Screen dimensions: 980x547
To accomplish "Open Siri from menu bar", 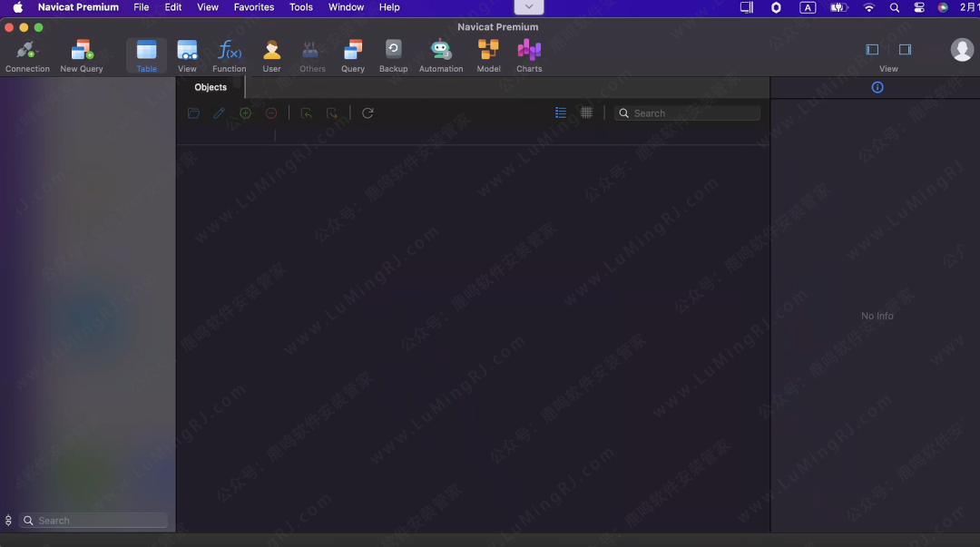I will click(943, 7).
